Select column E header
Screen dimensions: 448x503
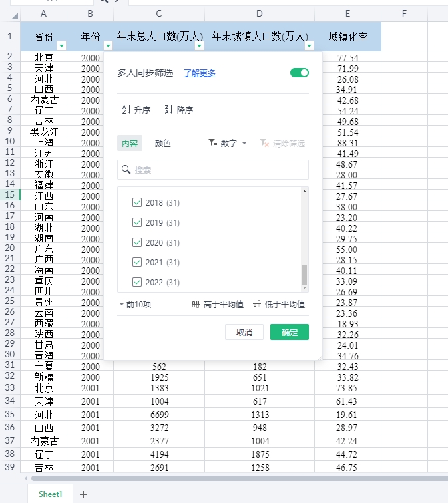pyautogui.click(x=347, y=13)
